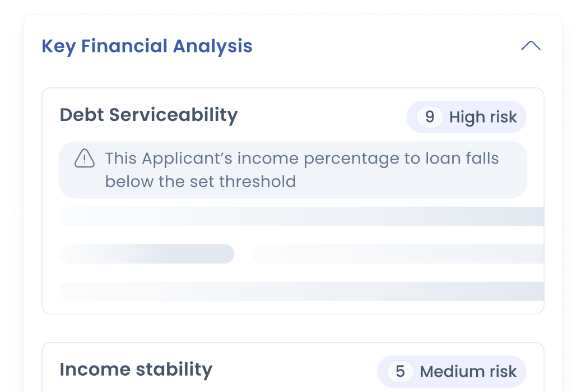Click the 'below the set threshold' text line
Screen dimensions: 586x392
(x=200, y=181)
